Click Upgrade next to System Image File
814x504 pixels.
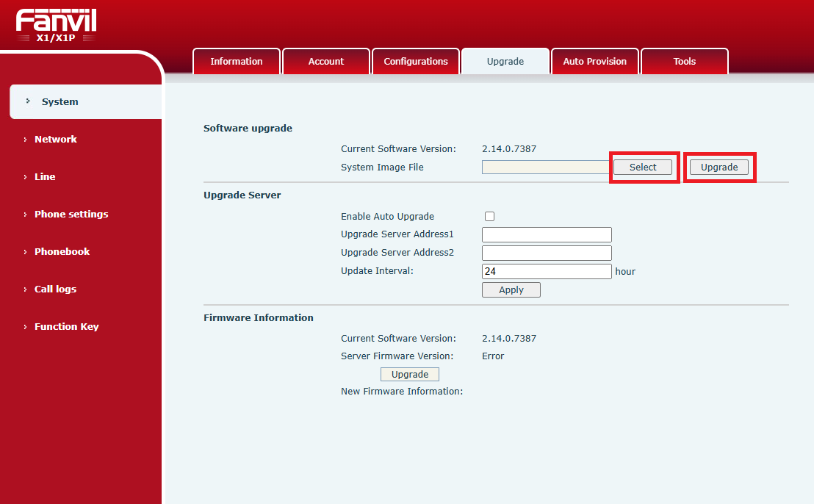click(x=718, y=168)
